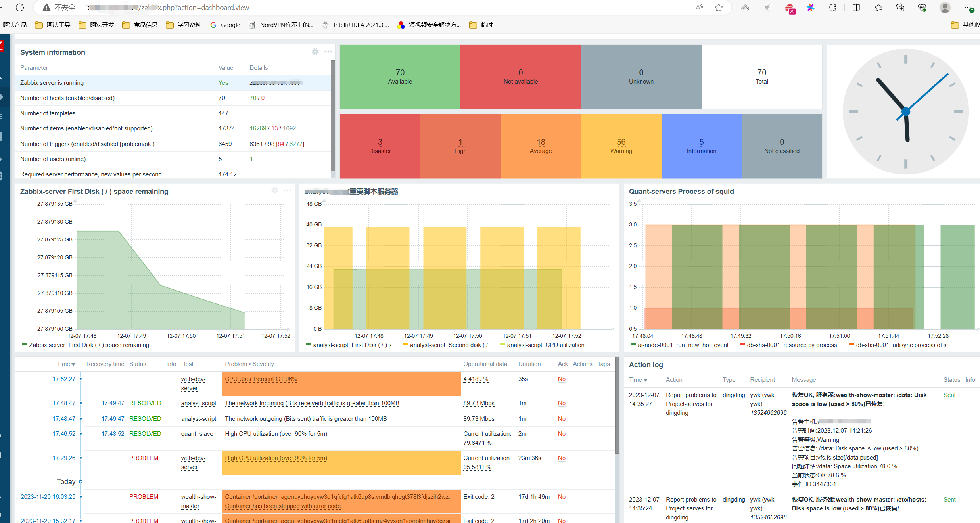The width and height of the screenshot is (980, 523).
Task: Open the Google bookmark
Action: click(x=225, y=25)
